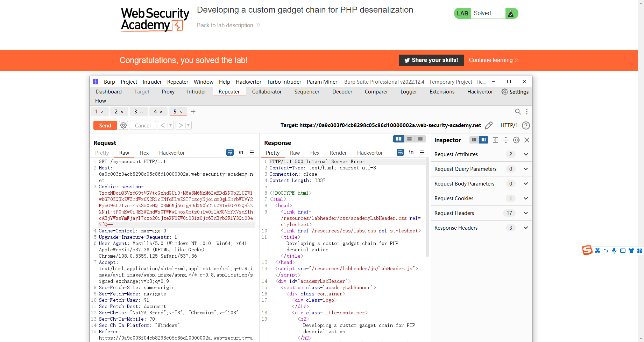Select top-bottom split layout
644x342 pixels.
409,139
